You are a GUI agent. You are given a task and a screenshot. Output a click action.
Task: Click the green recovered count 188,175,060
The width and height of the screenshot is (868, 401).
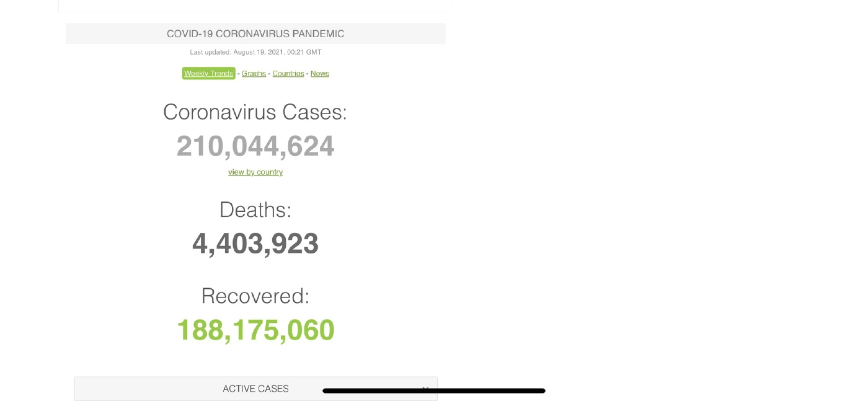[x=255, y=330]
